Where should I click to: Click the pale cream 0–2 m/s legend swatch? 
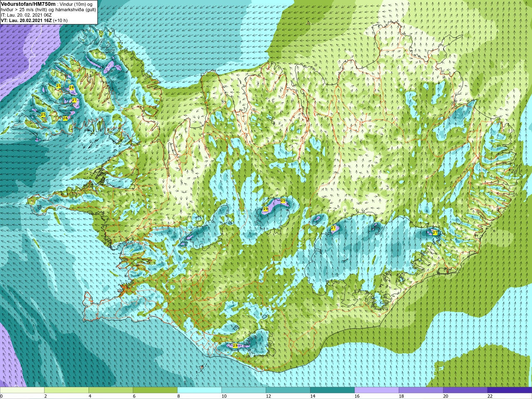[22, 390]
